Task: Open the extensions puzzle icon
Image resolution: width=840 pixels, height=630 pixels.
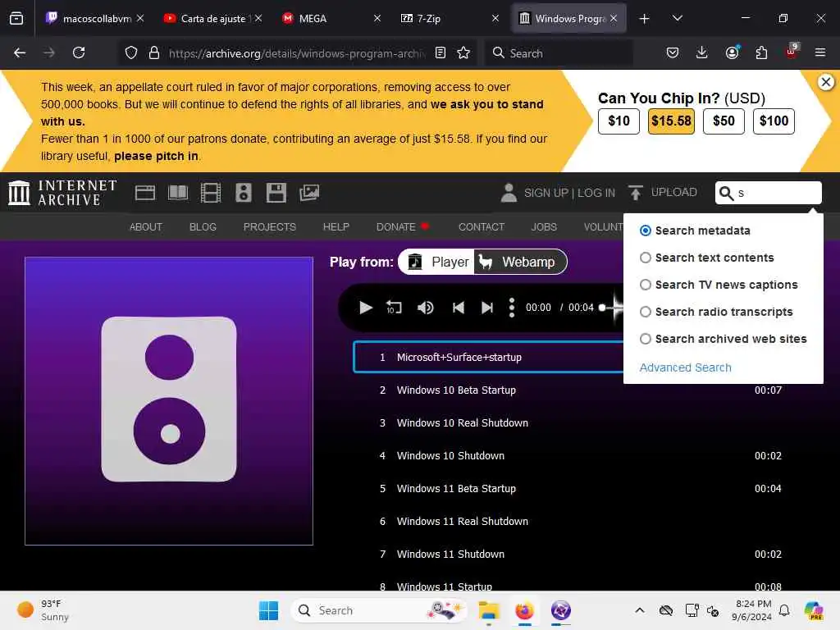Action: pyautogui.click(x=761, y=52)
